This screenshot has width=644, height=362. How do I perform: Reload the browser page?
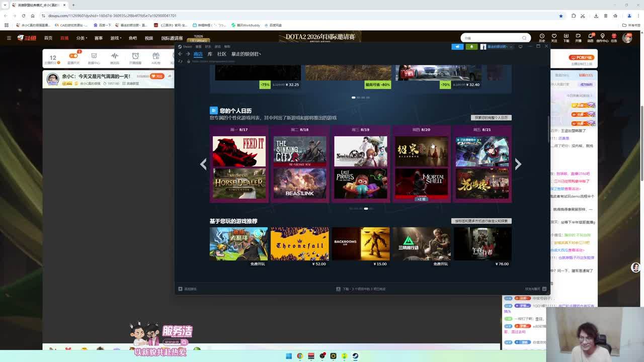point(23,16)
